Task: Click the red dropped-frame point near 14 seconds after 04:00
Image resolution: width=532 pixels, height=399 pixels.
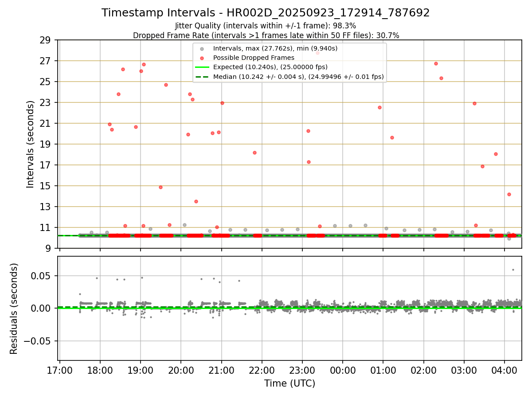Action: [509, 194]
